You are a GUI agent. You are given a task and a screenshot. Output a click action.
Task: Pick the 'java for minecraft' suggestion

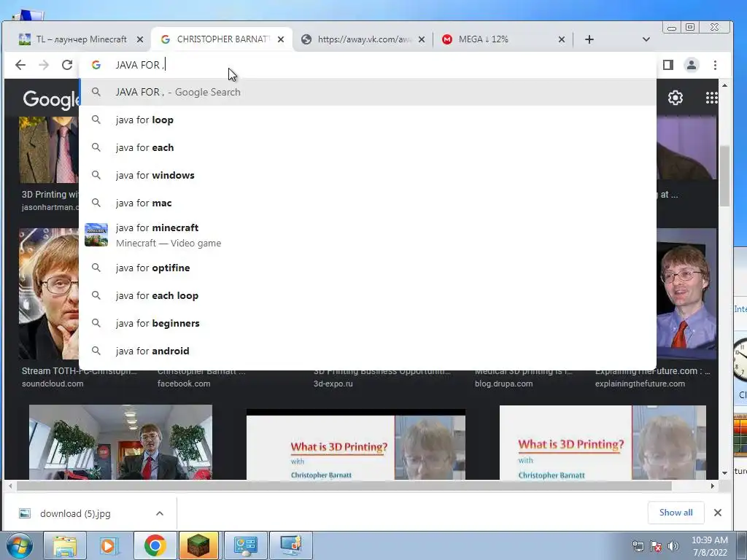tap(368, 236)
